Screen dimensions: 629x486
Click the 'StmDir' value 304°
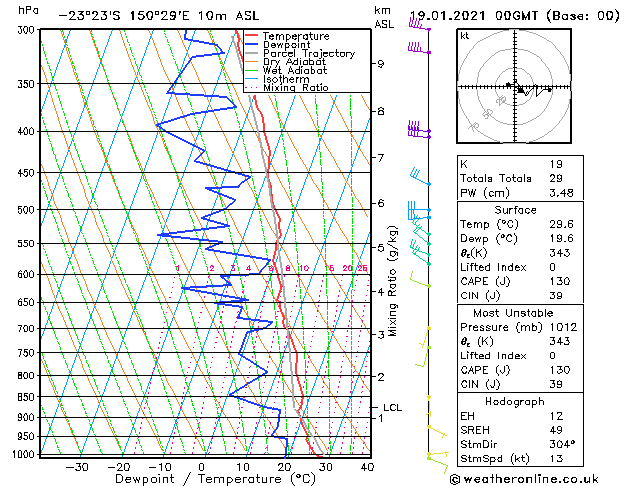coord(562,444)
